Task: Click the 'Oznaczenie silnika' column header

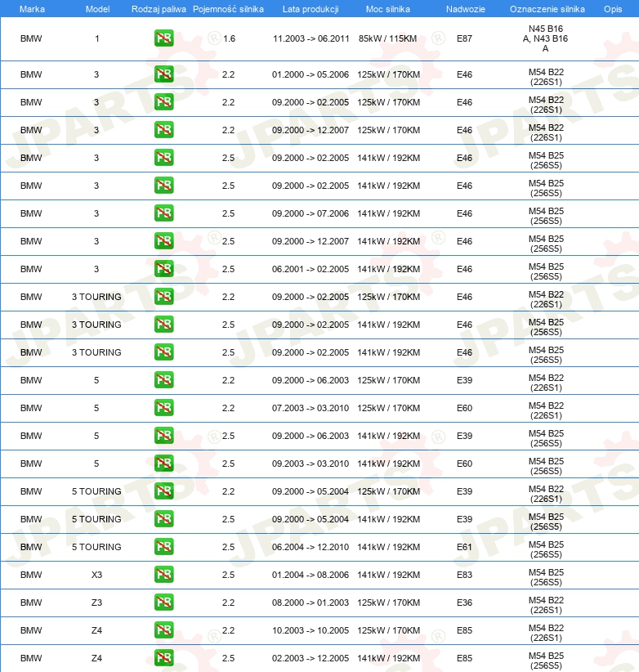Action: pyautogui.click(x=547, y=9)
